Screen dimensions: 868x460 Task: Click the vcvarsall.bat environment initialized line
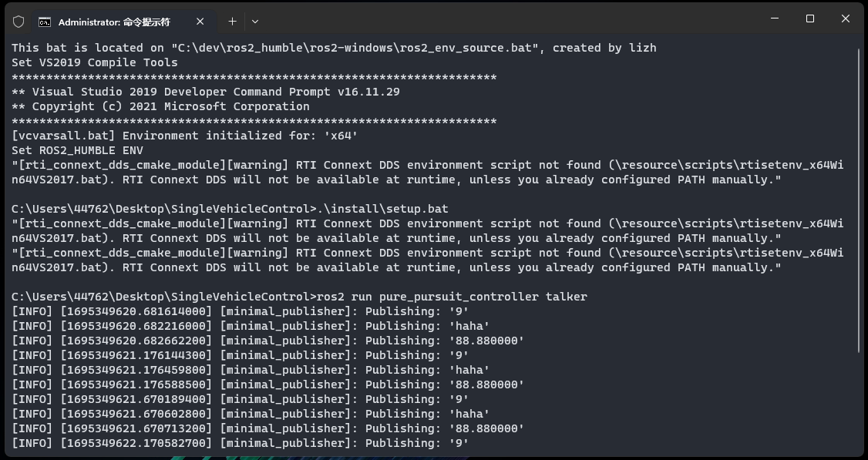click(x=185, y=136)
